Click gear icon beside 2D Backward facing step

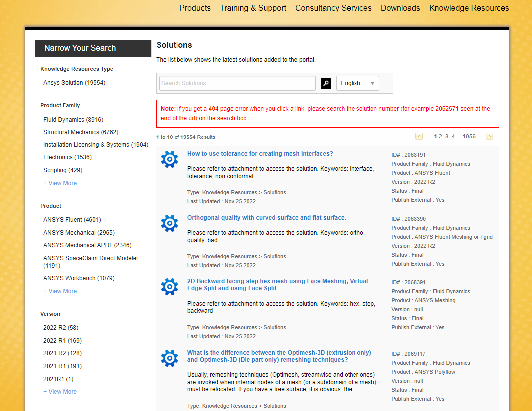170,287
